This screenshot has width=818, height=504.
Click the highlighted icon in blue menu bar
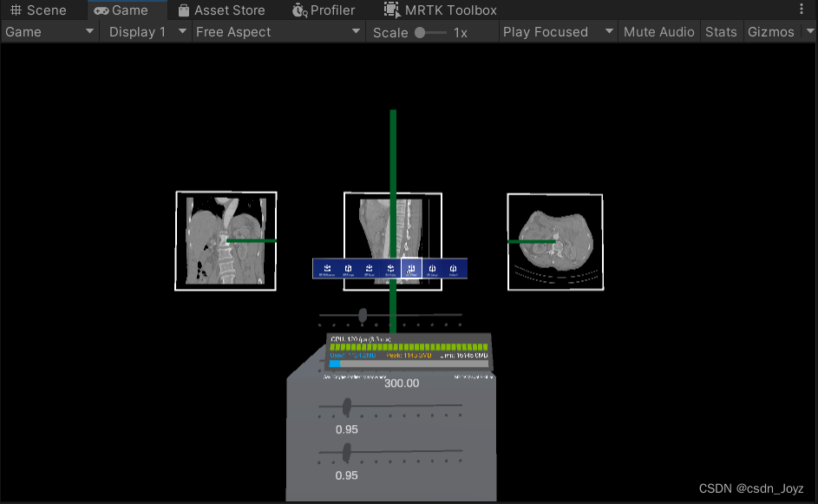click(411, 269)
